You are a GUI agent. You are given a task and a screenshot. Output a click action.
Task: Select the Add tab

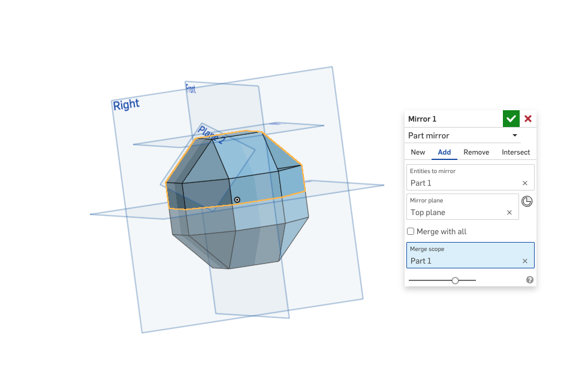pos(444,152)
